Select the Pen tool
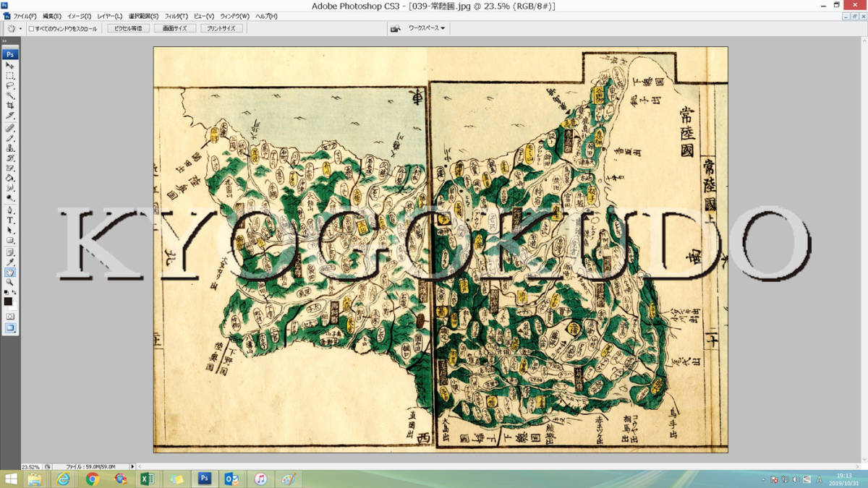This screenshot has height=488, width=868. coord(10,210)
